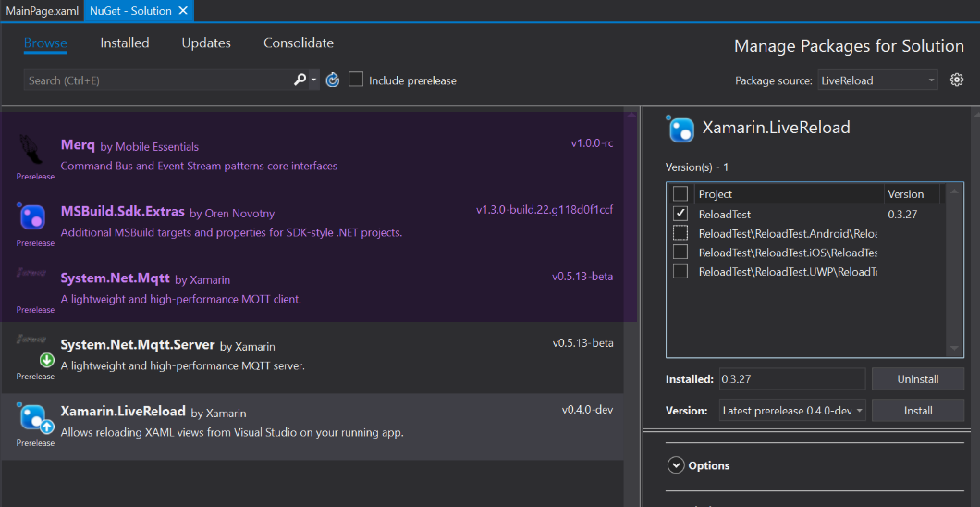Open the search options dropdown arrow
This screenshot has width=980, height=507.
[313, 80]
